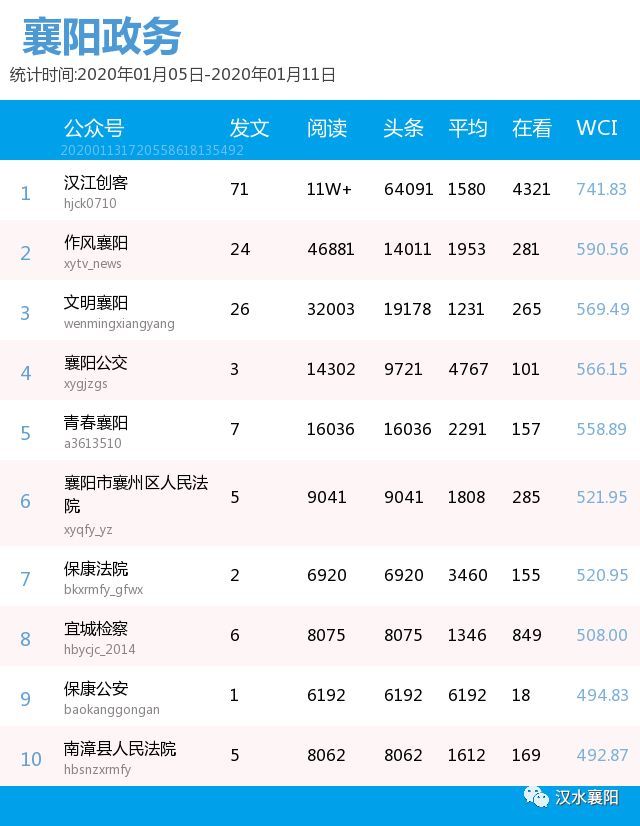Screen dimensions: 640x826
Task: Click the xyqfy_yz account ID
Action: point(88,529)
